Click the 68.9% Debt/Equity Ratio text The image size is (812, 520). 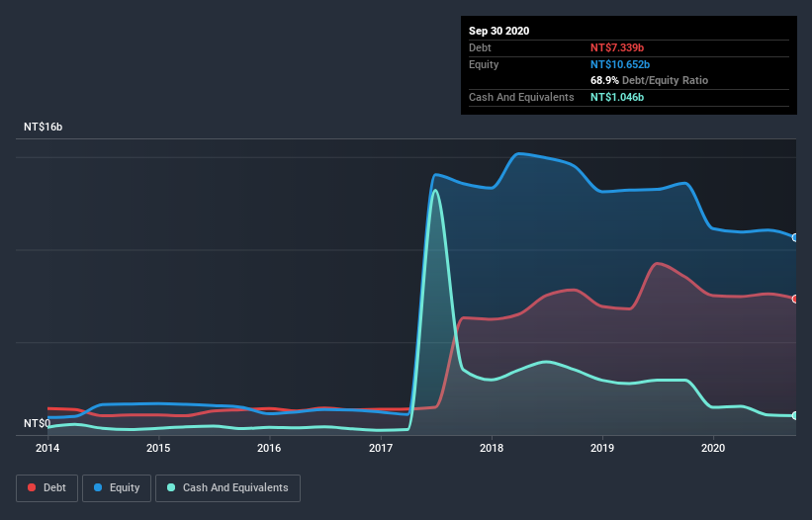point(649,80)
